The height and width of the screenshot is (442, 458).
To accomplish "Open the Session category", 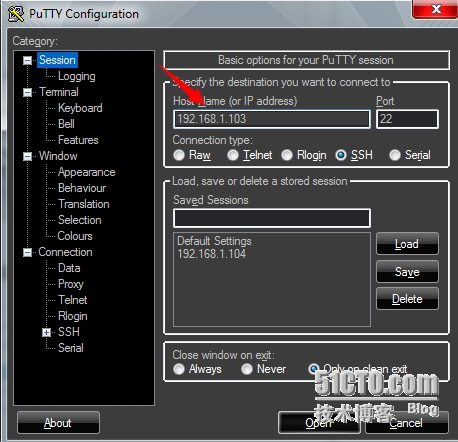I will [x=57, y=60].
